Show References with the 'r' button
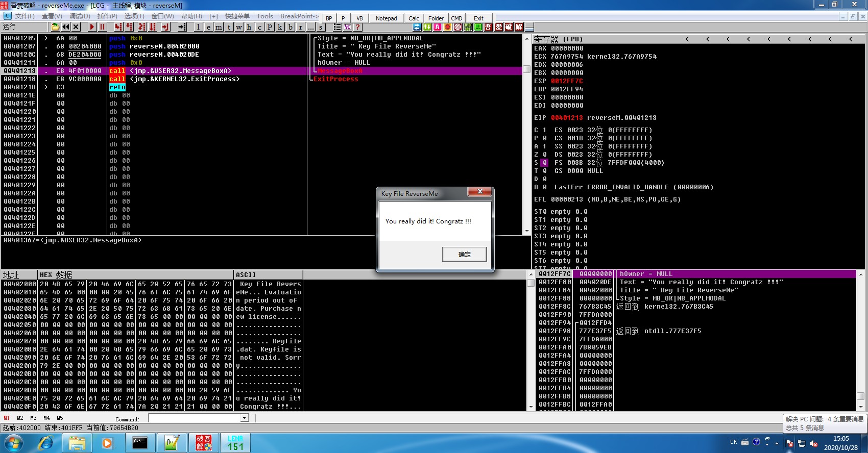Screen dimensions: 868x453 (x=301, y=27)
